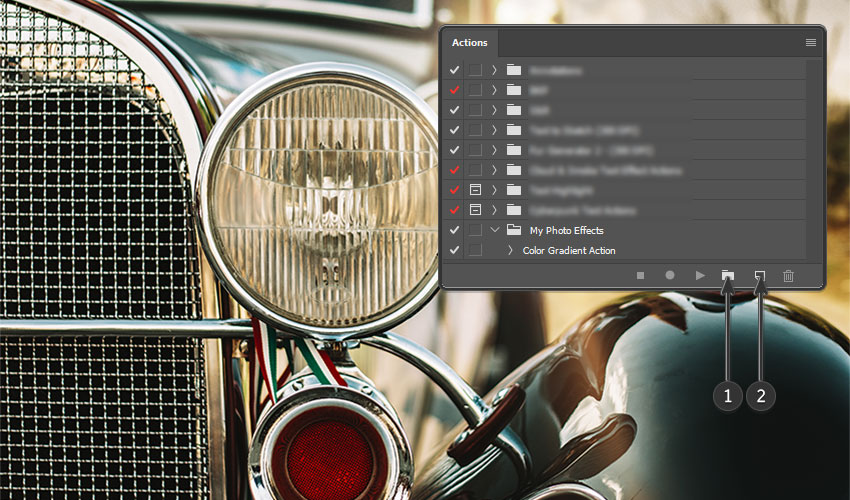Image resolution: width=850 pixels, height=500 pixels.
Task: Expand the third action set from top
Action: (x=494, y=110)
